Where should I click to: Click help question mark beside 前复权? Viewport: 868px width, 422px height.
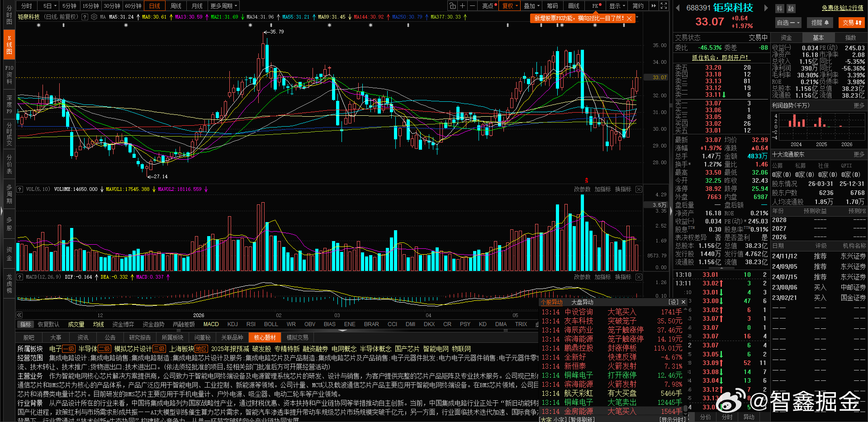pos(84,17)
